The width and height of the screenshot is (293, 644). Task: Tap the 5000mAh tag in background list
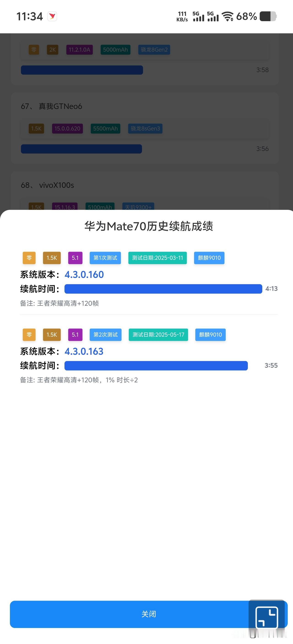pyautogui.click(x=115, y=49)
